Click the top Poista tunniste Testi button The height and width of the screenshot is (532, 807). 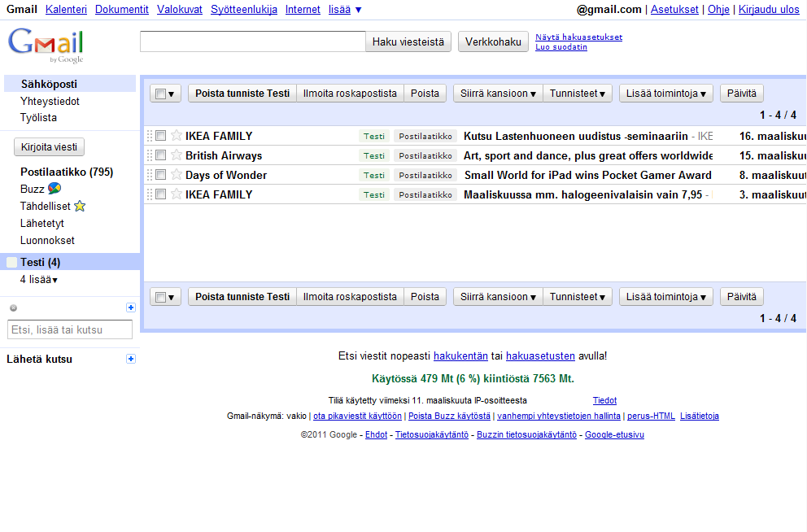[242, 94]
